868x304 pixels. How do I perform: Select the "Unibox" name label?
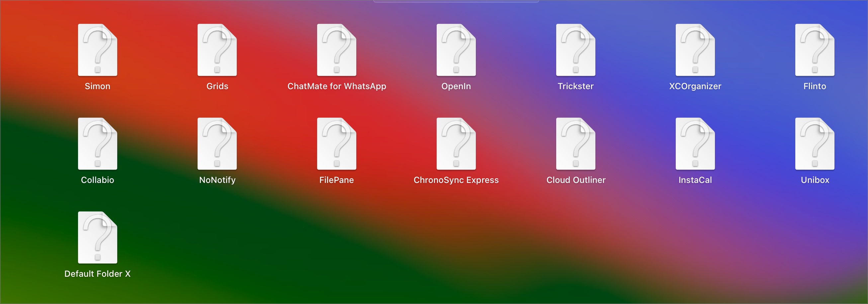click(x=815, y=180)
